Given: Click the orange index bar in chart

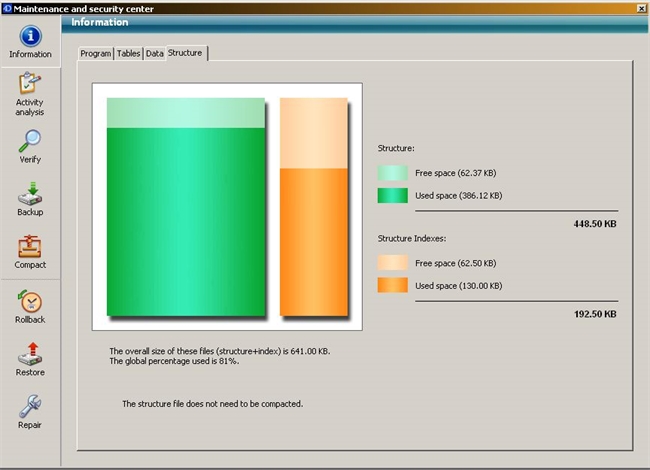Looking at the screenshot, I should coord(313,240).
